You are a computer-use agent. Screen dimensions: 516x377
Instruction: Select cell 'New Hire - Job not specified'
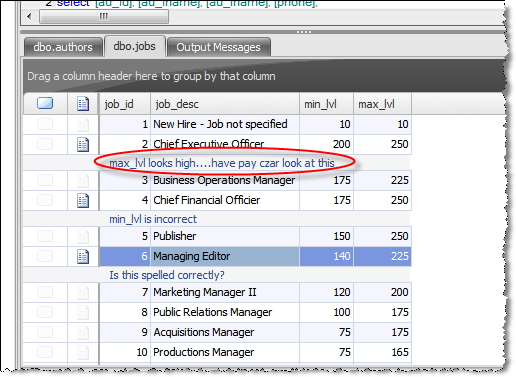click(225, 124)
